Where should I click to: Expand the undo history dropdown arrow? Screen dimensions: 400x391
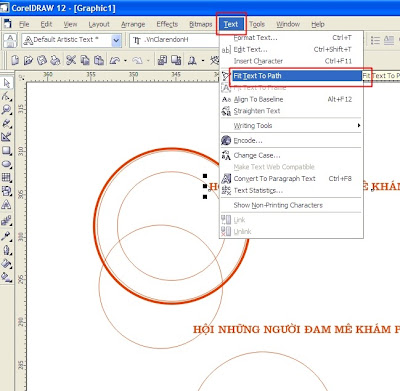point(125,61)
